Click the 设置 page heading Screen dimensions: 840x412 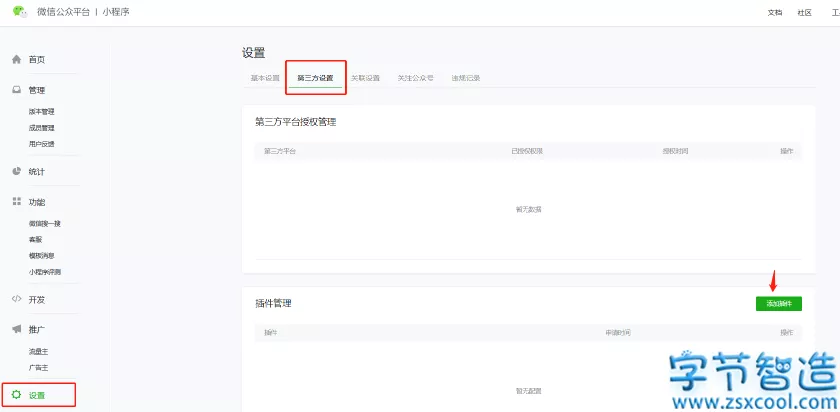click(x=253, y=53)
